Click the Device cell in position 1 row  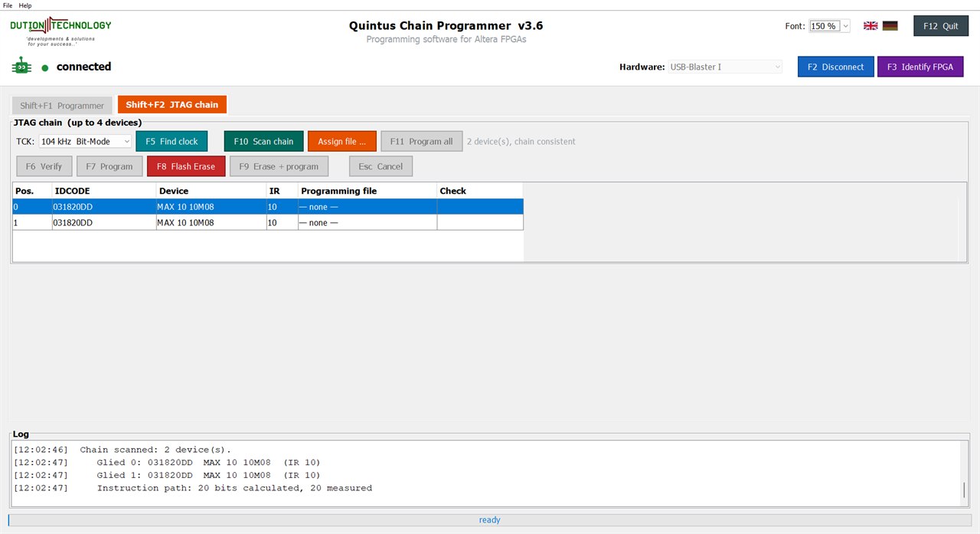coord(211,222)
